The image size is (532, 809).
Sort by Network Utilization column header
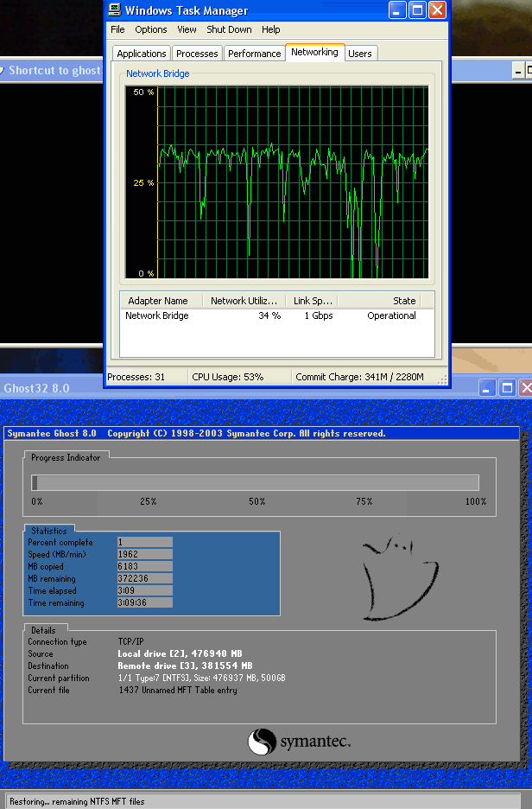click(x=244, y=300)
